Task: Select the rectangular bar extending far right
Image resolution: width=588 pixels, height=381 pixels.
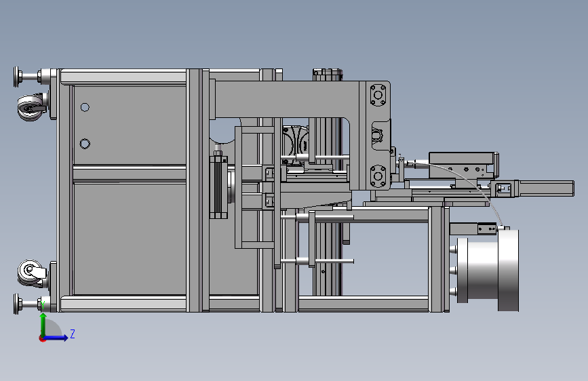Action: click(x=546, y=188)
